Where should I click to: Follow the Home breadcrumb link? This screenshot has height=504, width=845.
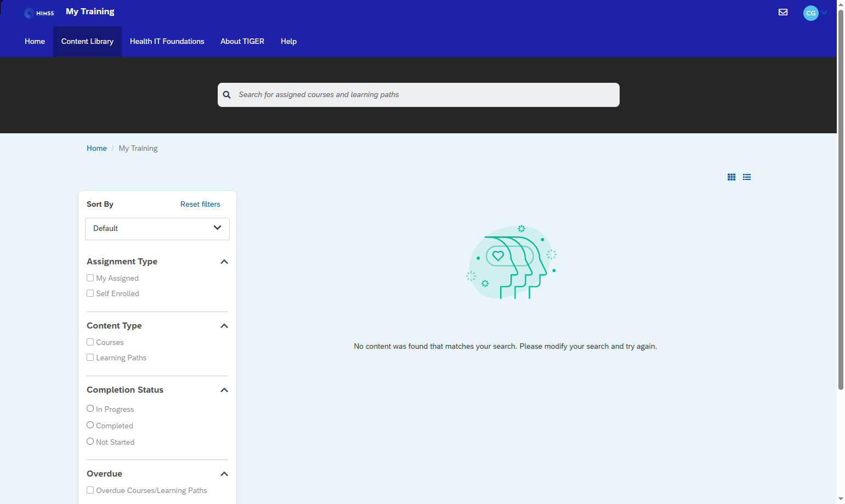(x=97, y=148)
